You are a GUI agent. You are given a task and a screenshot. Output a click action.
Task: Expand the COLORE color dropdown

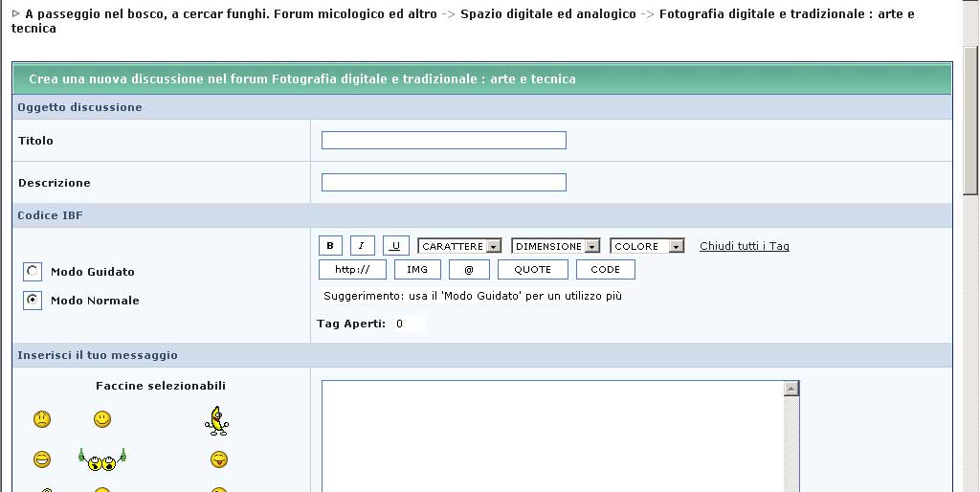[647, 246]
